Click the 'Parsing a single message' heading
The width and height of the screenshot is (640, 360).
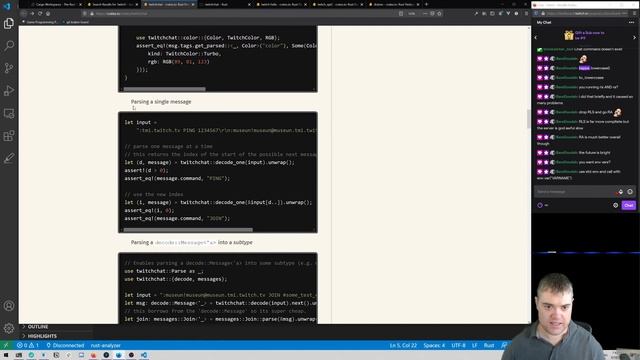[161, 102]
